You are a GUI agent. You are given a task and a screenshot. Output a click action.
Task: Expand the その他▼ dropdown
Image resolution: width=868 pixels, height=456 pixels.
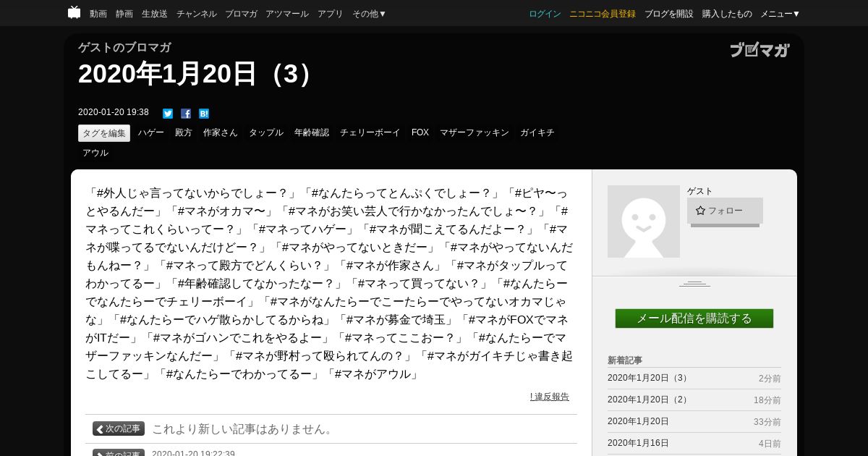point(370,14)
